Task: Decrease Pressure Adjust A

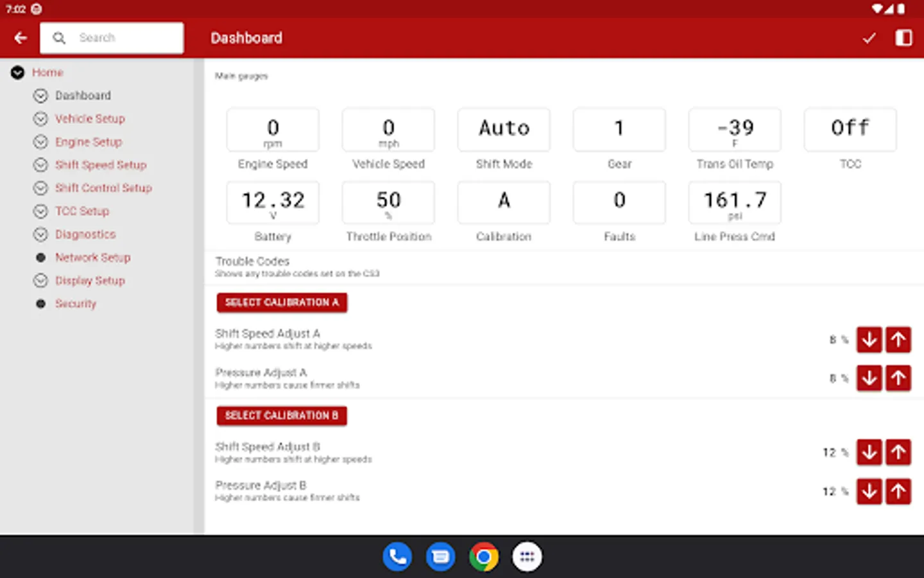Action: coord(869,378)
